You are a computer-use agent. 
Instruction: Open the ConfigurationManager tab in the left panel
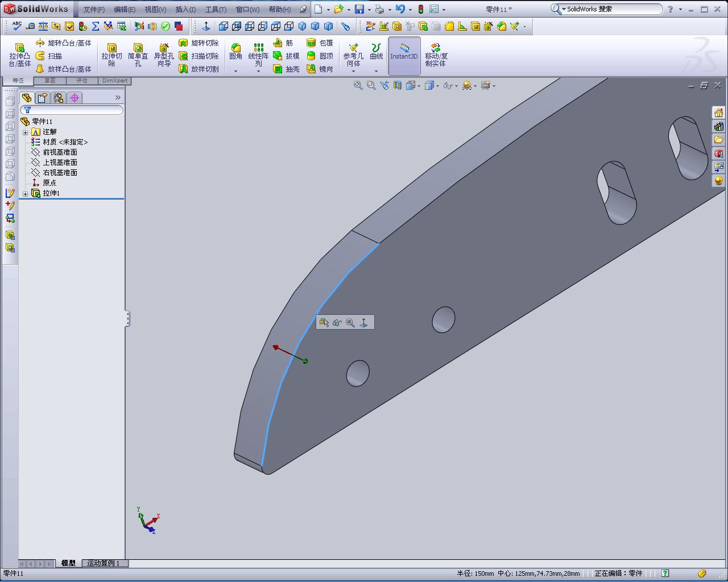[59, 98]
